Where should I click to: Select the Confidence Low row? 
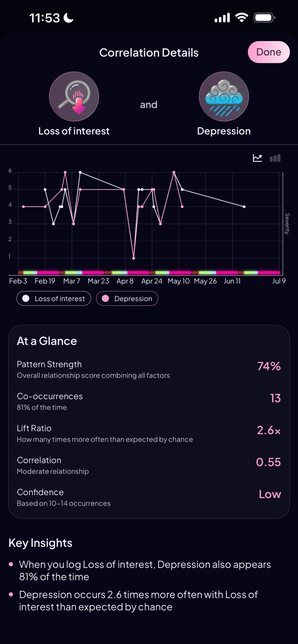tap(149, 497)
